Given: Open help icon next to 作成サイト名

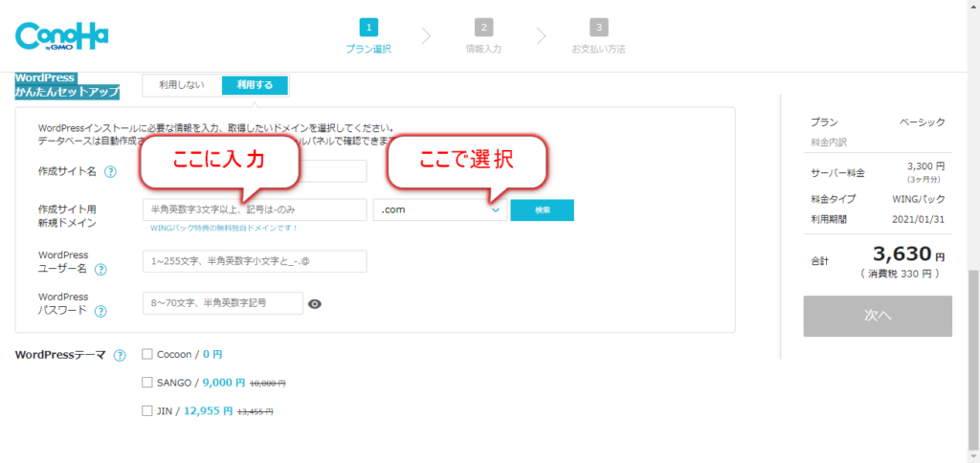Looking at the screenshot, I should (x=111, y=172).
